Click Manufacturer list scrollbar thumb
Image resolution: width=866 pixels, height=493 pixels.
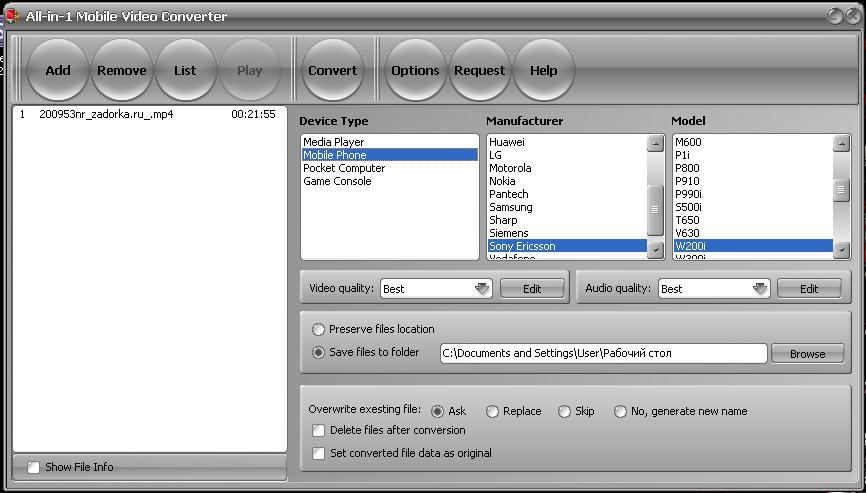[655, 210]
